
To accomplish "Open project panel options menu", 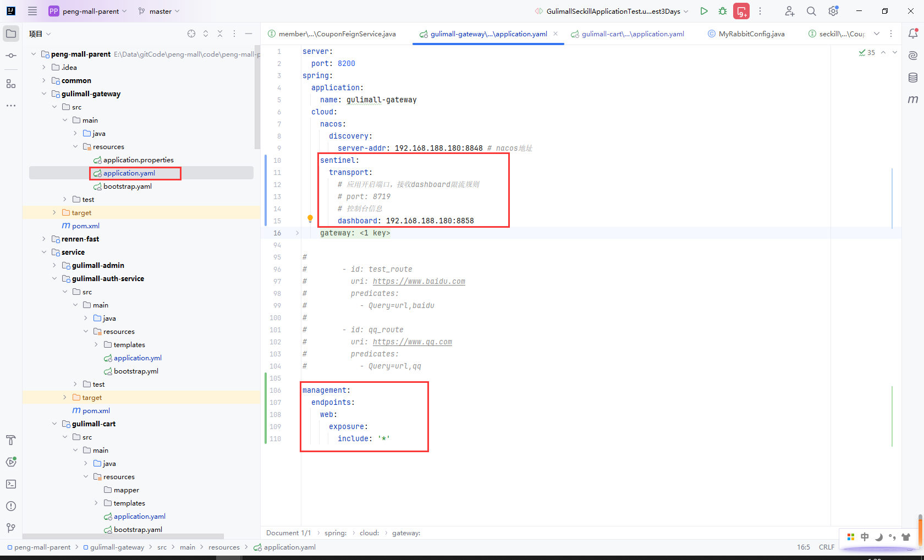I will click(234, 34).
